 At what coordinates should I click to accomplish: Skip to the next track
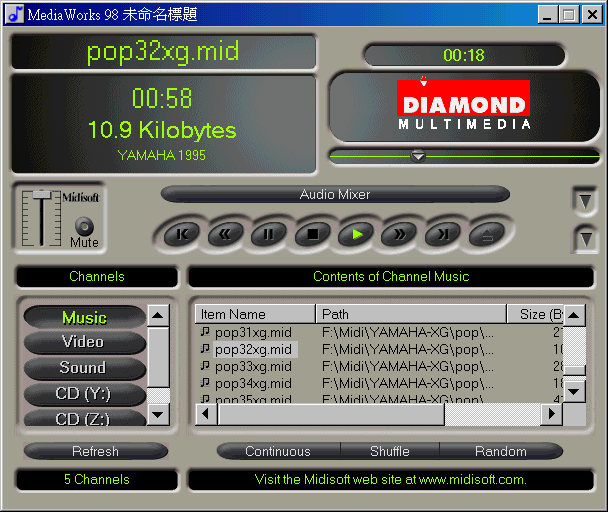(x=443, y=234)
